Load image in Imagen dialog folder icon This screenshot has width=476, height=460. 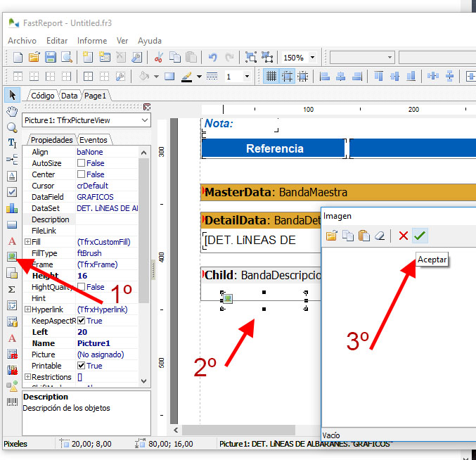click(x=331, y=236)
